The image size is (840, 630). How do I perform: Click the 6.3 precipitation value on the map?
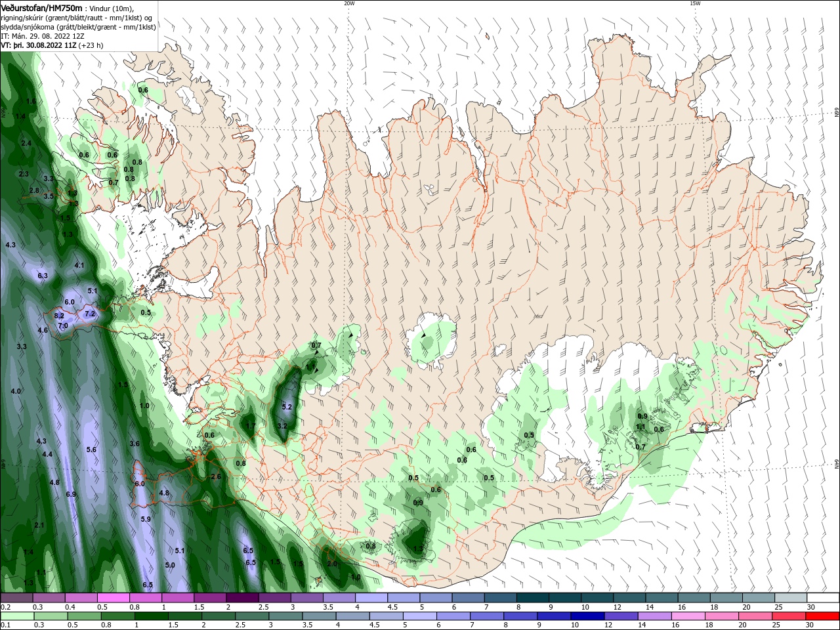(43, 276)
